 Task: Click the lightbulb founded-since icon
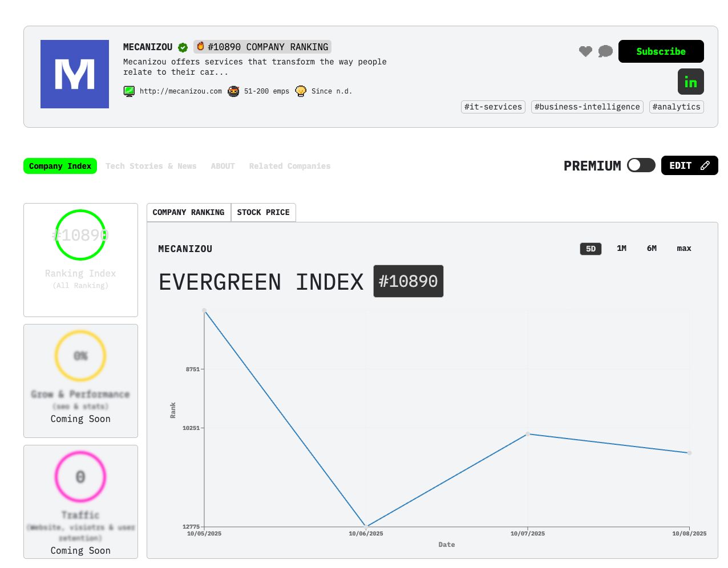301,91
